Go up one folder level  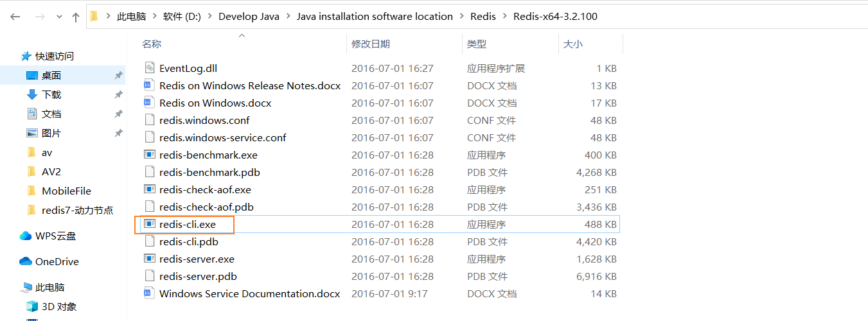click(76, 17)
